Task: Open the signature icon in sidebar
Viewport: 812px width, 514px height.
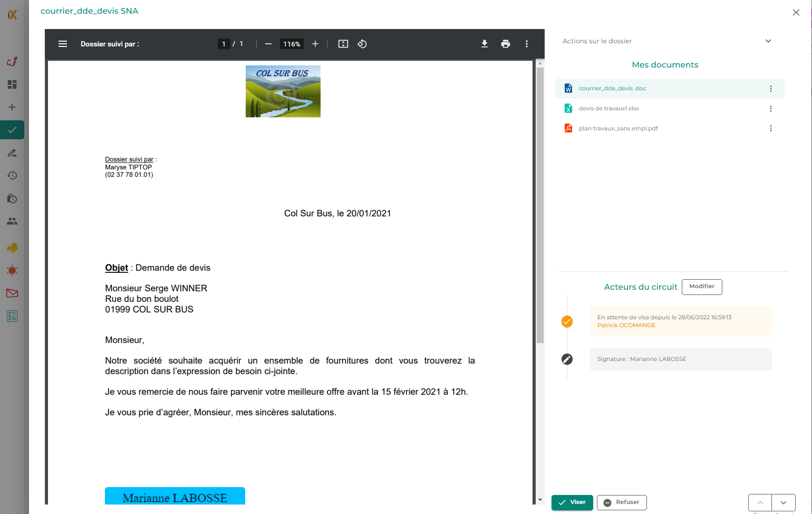Action: click(12, 62)
